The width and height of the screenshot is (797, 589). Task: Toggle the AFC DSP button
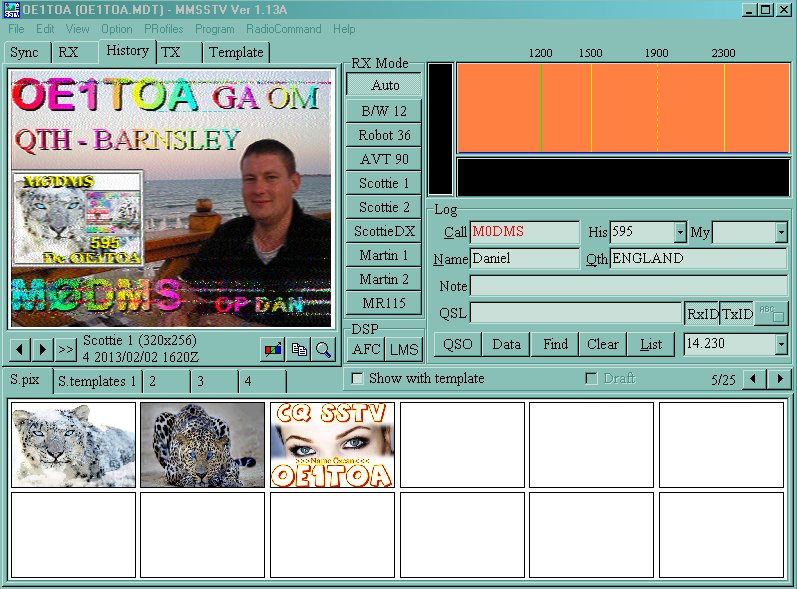(x=366, y=349)
